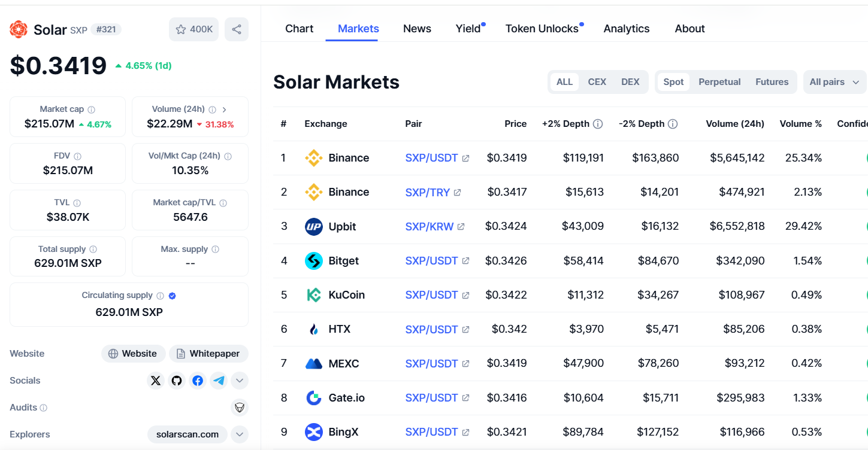Open Binance SXP/USDT pair link
Viewport: 868px width, 450px height.
tap(437, 158)
